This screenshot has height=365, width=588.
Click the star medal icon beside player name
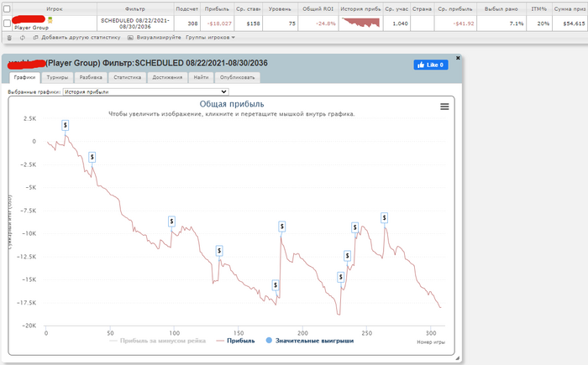point(50,20)
